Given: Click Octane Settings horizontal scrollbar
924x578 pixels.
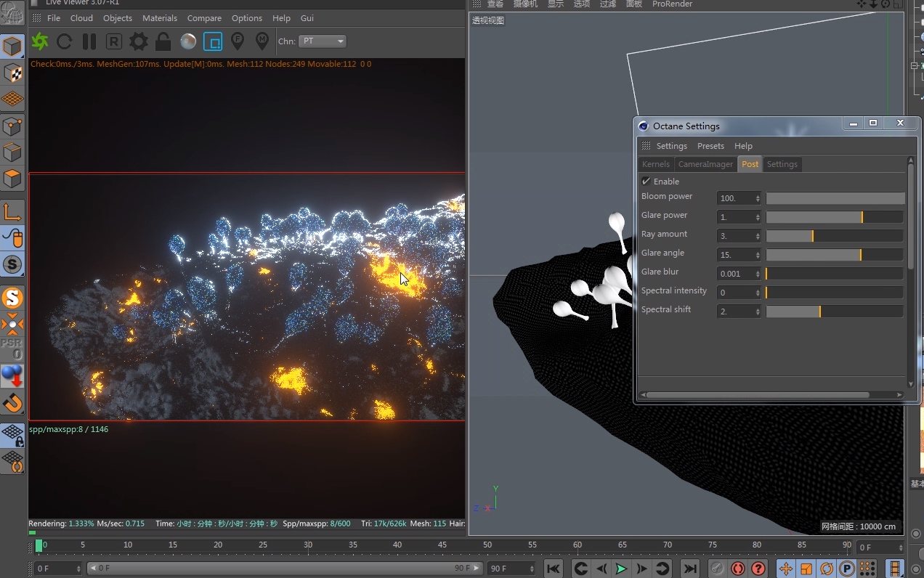Looking at the screenshot, I should [x=758, y=395].
